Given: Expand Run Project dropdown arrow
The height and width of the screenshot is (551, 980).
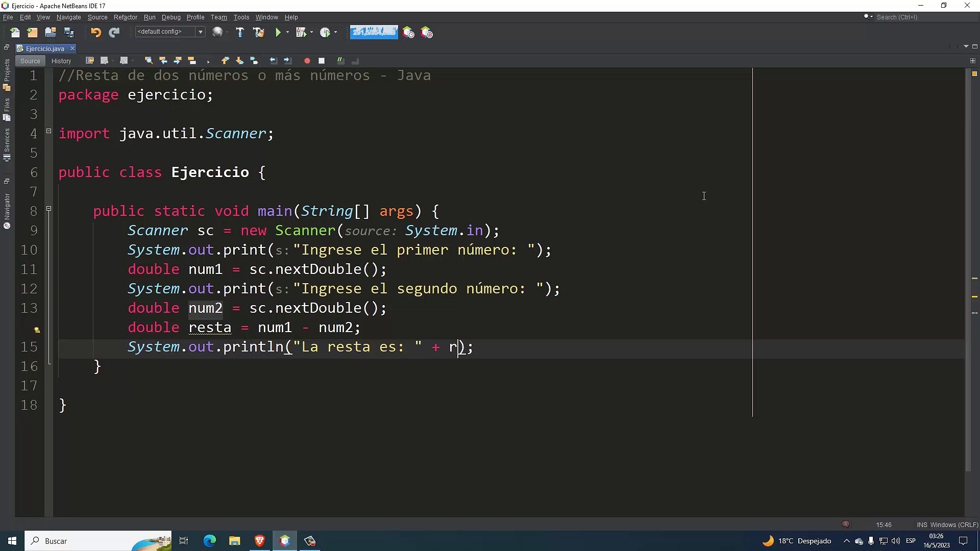Looking at the screenshot, I should click(x=288, y=33).
